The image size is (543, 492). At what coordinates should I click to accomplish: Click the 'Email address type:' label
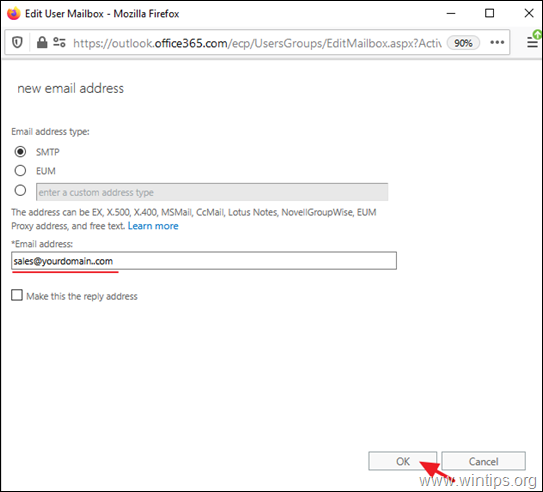click(x=50, y=132)
